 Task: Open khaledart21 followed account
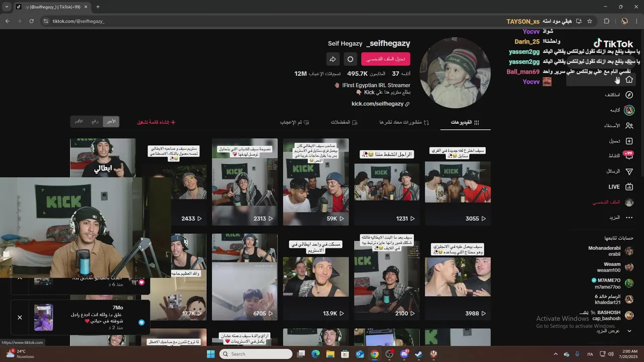coord(614,299)
